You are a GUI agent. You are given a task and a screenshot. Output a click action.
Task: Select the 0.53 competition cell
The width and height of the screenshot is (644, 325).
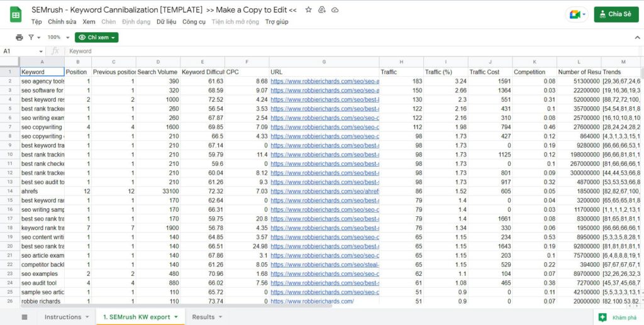535,237
